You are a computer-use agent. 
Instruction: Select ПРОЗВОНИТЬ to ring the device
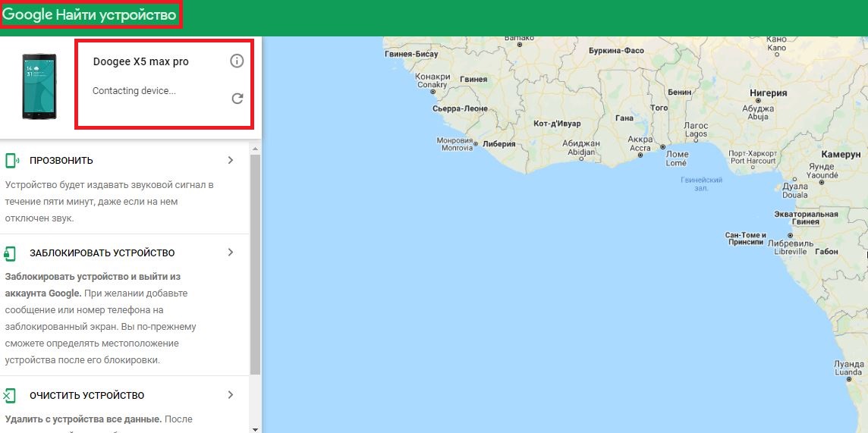click(61, 161)
